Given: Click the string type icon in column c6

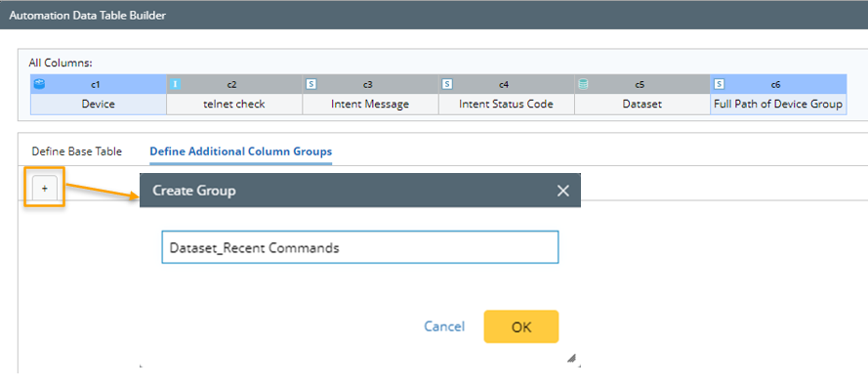Looking at the screenshot, I should (719, 84).
